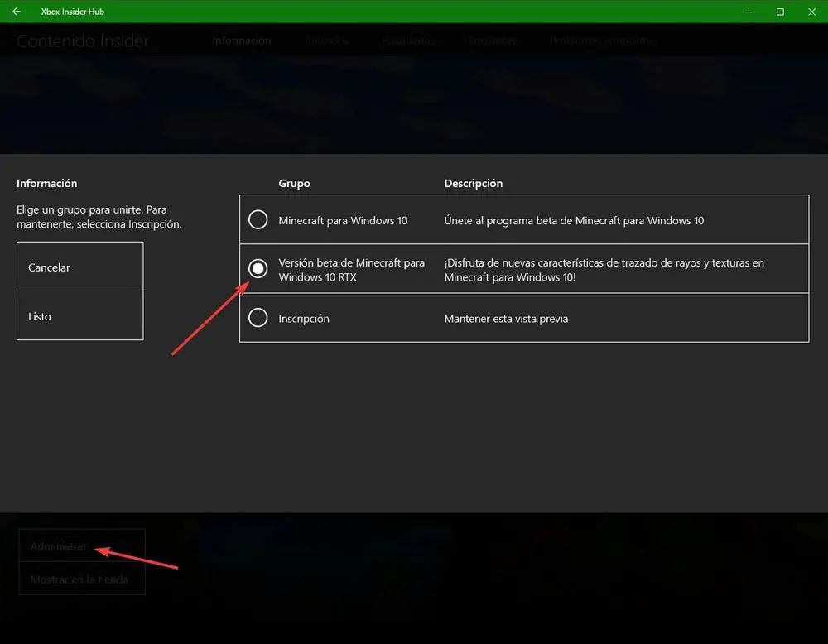Viewport: 828px width, 644px height.
Task: Maximize the Xbox Insider Hub window
Action: tap(780, 11)
